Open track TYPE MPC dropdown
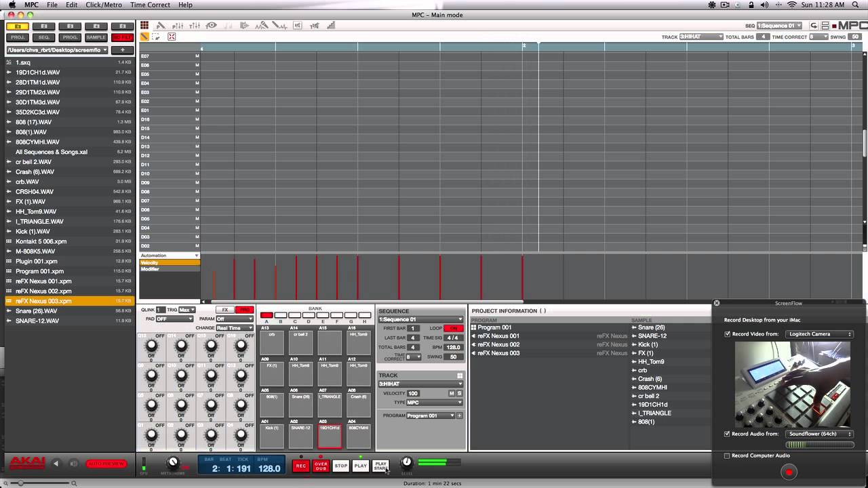Viewport: 868px width, 488px height. tap(434, 403)
